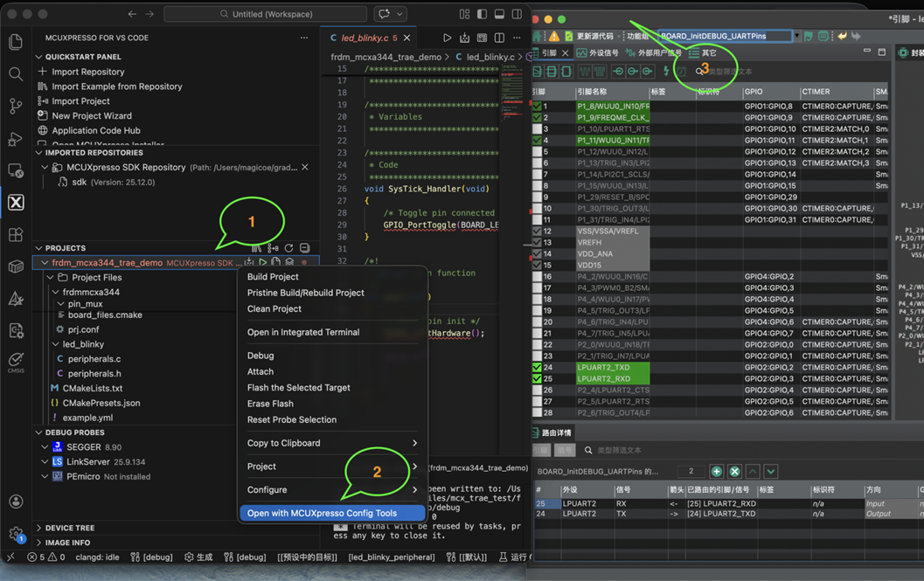Open the Run and Debug view
This screenshot has height=581, width=924.
click(x=16, y=138)
